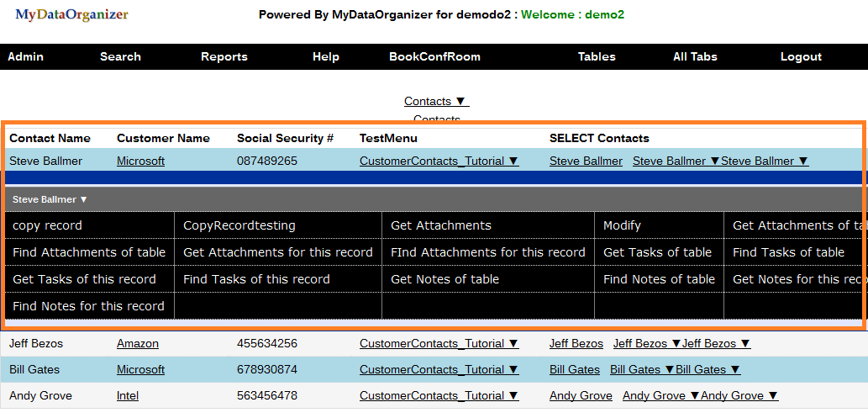Viewport: 868px width, 418px height.
Task: Click the MyDataOrganizer logo
Action: pos(71,14)
